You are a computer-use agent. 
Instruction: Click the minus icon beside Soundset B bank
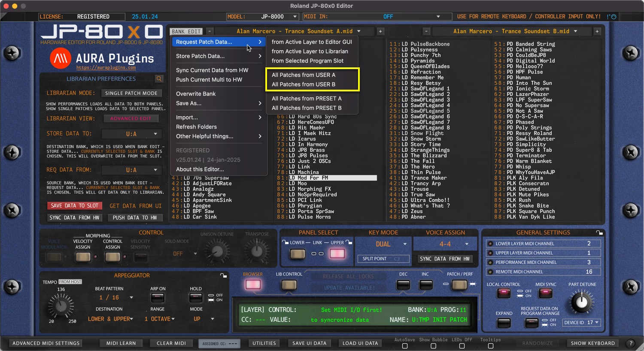tap(426, 31)
